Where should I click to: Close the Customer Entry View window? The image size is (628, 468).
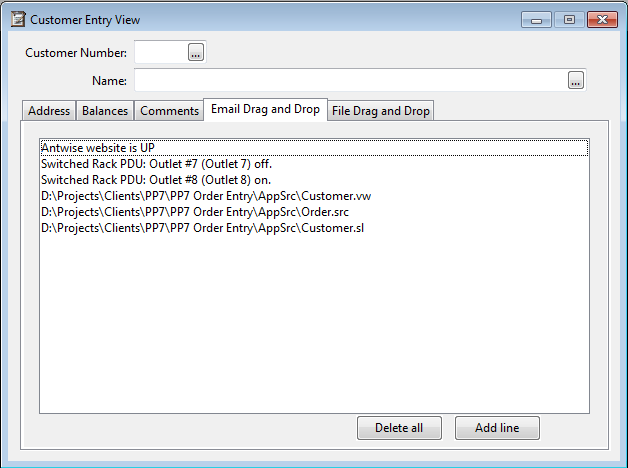pos(602,20)
